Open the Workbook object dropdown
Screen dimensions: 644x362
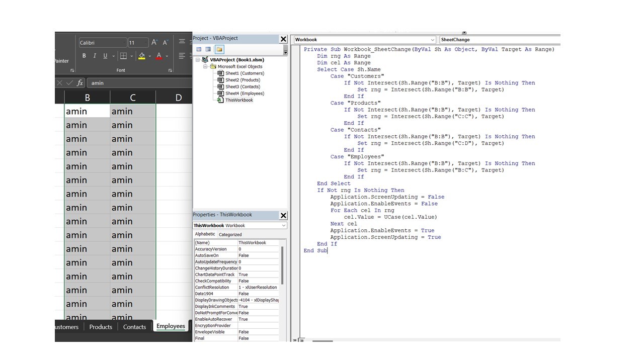(x=432, y=40)
